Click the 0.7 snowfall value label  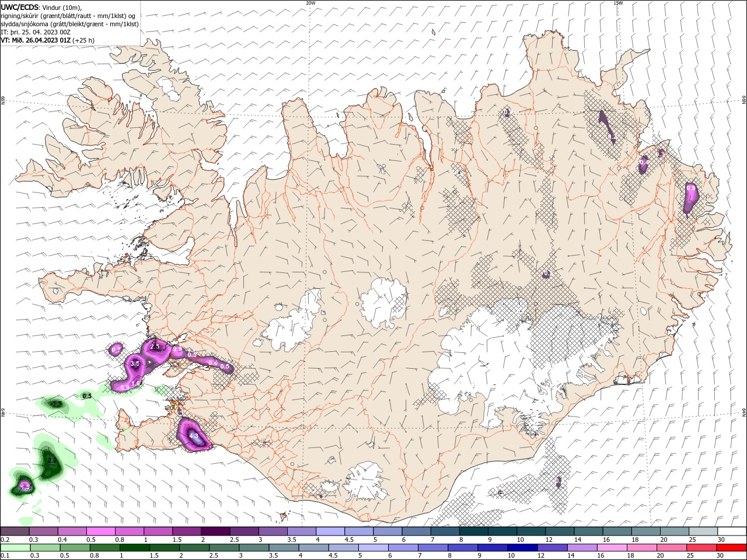[x=116, y=349]
